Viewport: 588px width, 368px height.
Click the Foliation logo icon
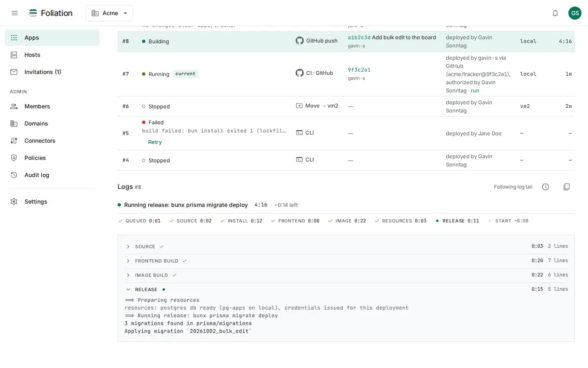click(x=33, y=13)
